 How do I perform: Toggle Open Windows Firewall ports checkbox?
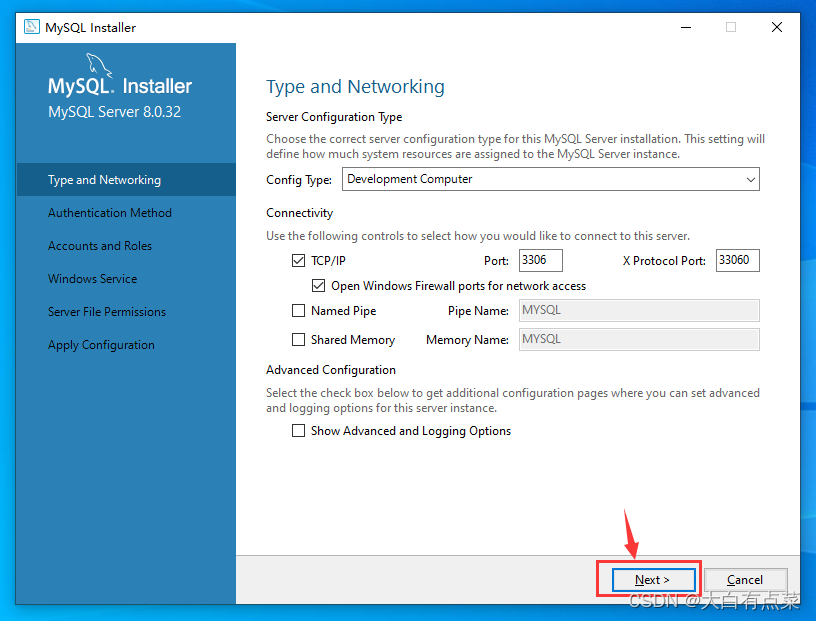tap(318, 285)
